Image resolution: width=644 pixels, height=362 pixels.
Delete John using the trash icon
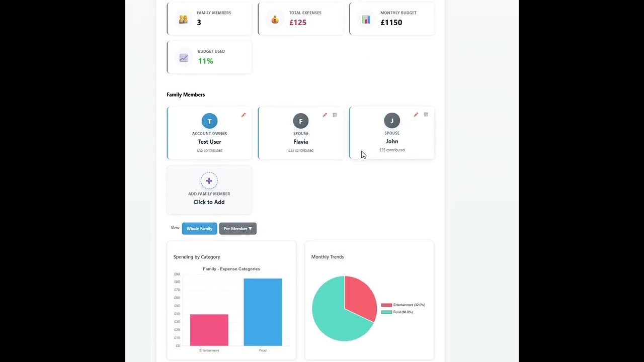426,114
